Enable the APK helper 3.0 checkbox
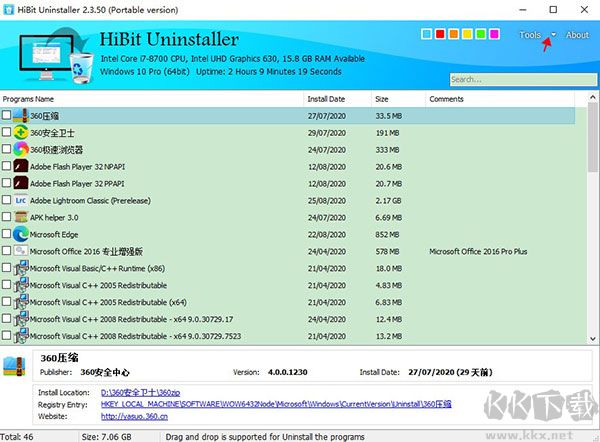Viewport: 600px width, 442px height. 6,216
